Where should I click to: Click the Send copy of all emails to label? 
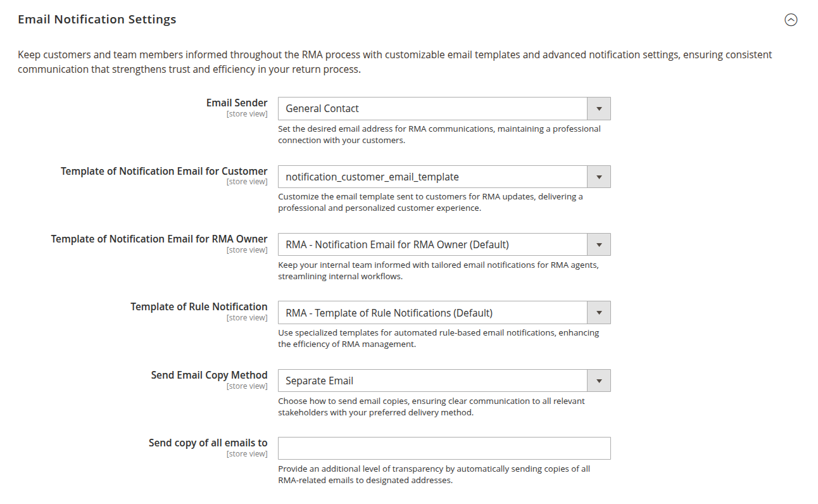click(208, 442)
